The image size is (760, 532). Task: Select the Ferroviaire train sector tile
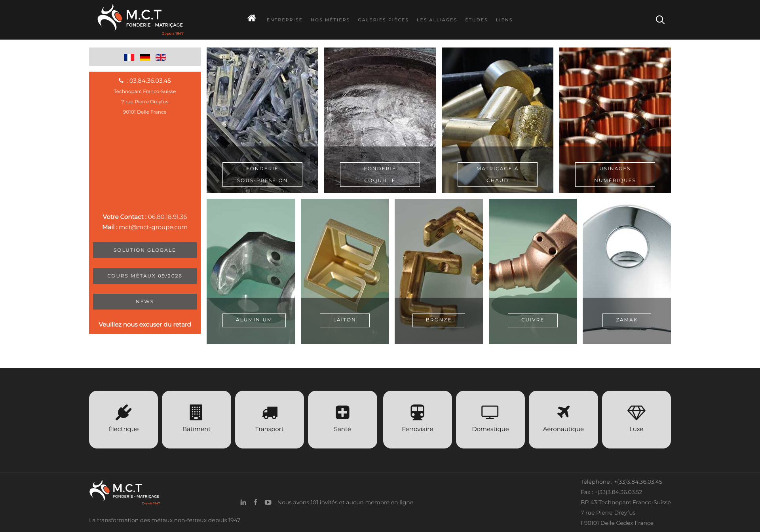(x=418, y=420)
